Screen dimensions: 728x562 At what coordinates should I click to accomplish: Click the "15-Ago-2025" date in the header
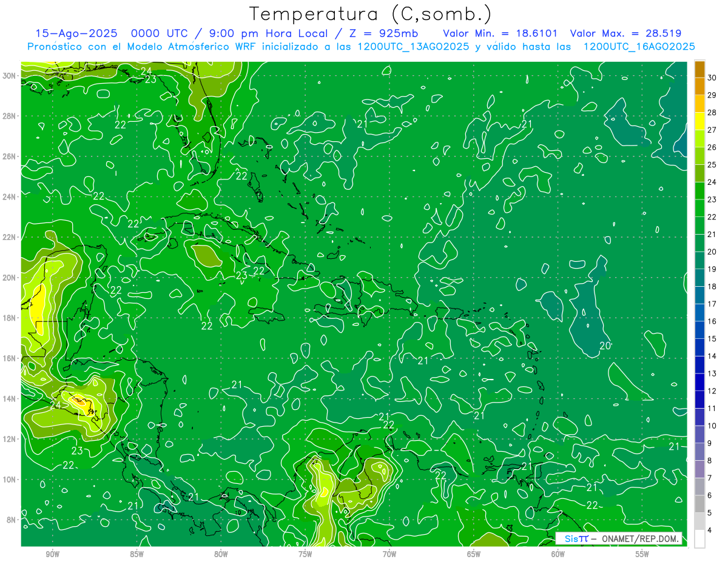pos(76,33)
